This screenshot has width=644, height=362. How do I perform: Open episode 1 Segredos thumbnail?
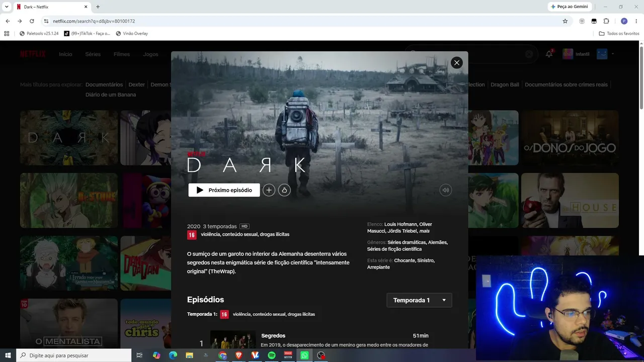coord(233,339)
